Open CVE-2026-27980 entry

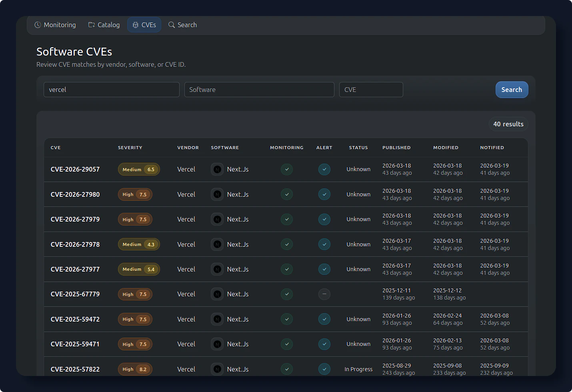coord(75,194)
